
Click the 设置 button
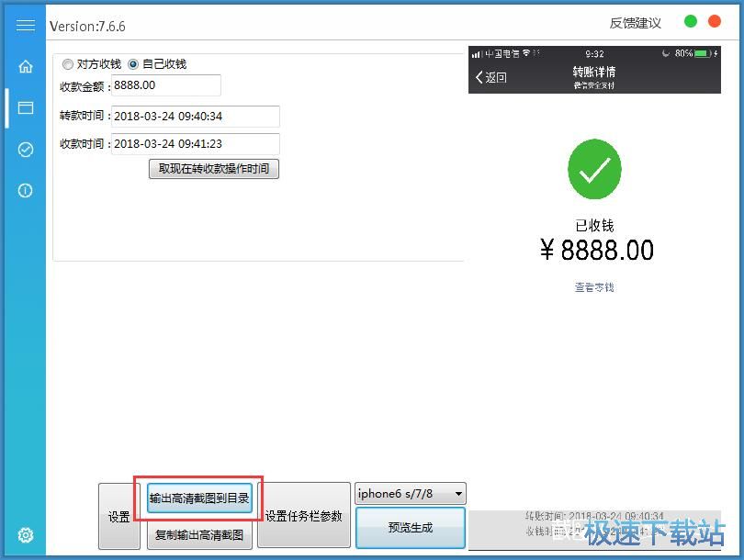click(119, 516)
